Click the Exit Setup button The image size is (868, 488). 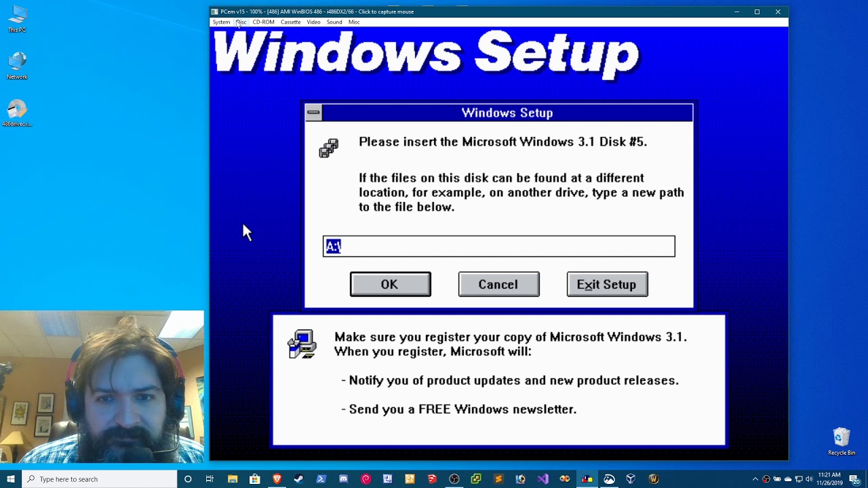pos(607,285)
